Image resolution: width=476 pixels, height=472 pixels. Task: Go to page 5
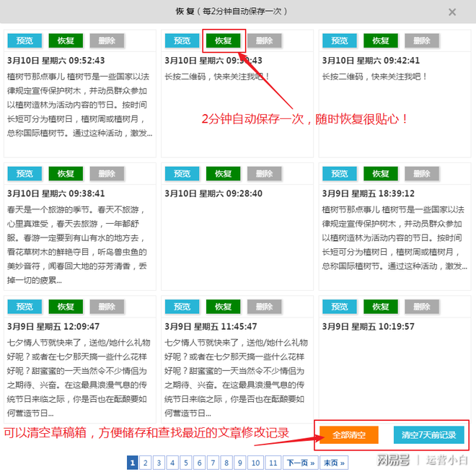186,463
